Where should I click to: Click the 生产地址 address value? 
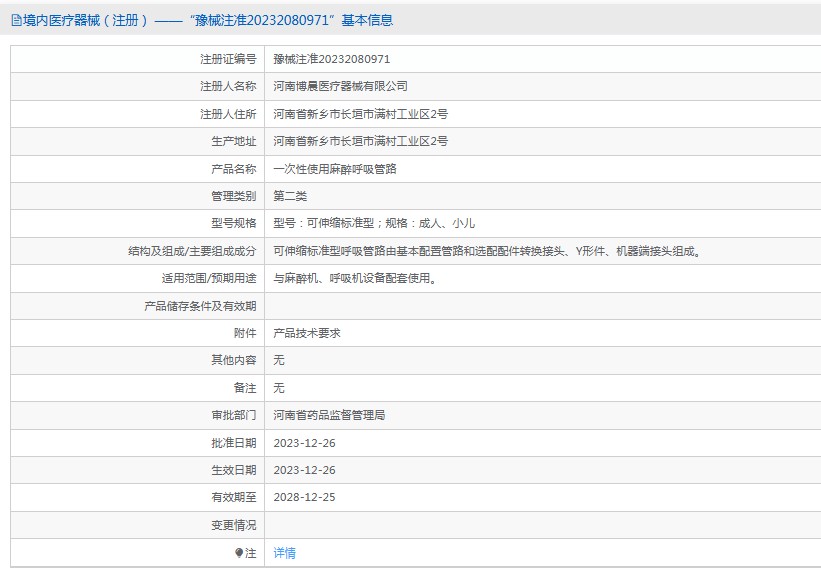click(360, 142)
